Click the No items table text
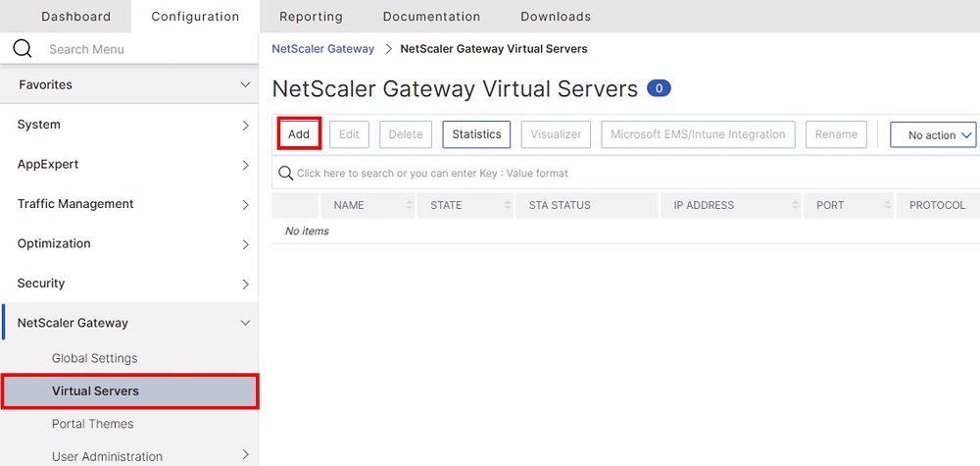Image resolution: width=980 pixels, height=466 pixels. tap(306, 232)
